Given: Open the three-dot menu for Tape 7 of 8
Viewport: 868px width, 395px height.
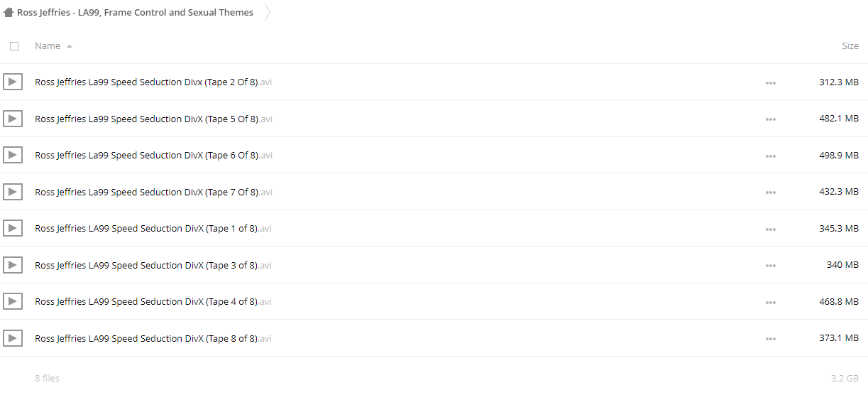Looking at the screenshot, I should tap(771, 193).
